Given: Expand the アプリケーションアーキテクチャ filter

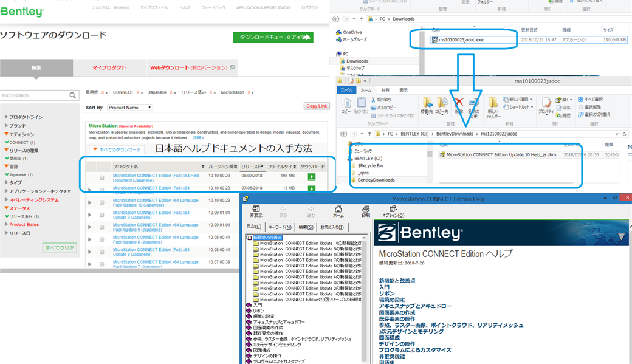Looking at the screenshot, I should click(7, 191).
